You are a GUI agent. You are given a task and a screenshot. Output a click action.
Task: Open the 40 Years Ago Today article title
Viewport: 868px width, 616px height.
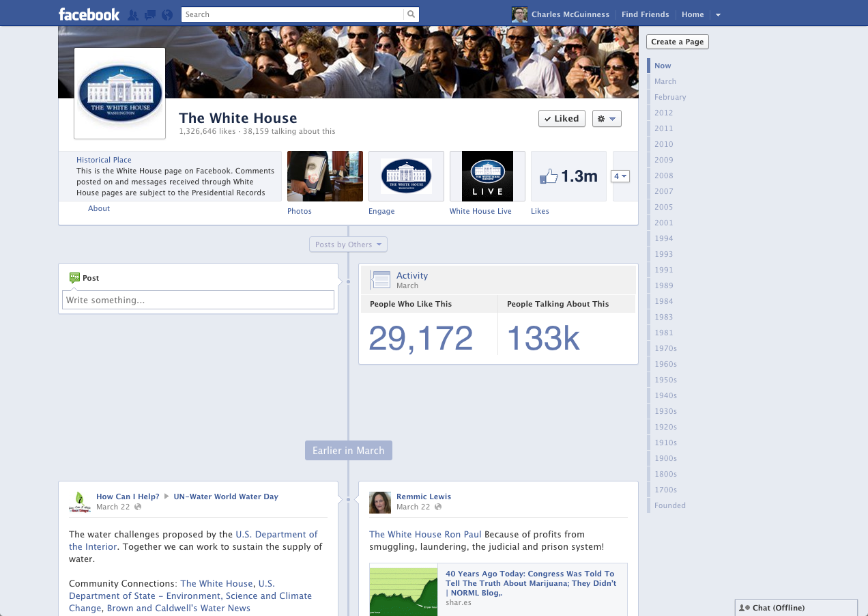(530, 583)
